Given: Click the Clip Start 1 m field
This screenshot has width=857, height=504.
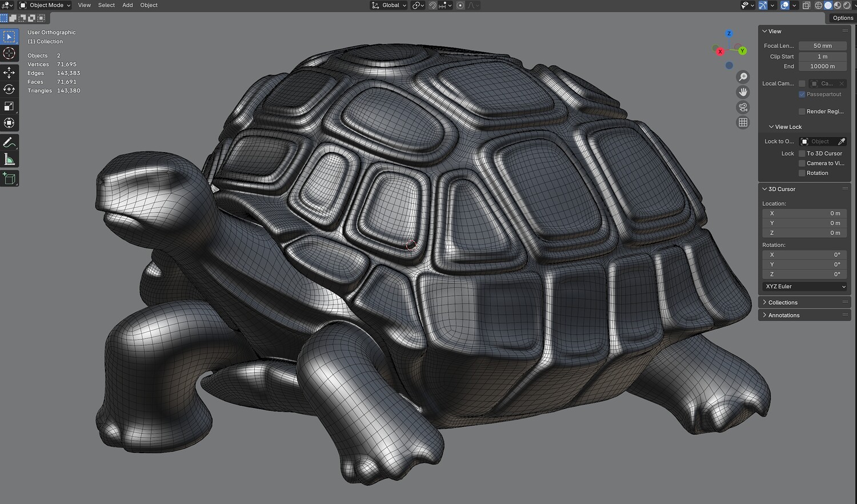Looking at the screenshot, I should coord(823,57).
